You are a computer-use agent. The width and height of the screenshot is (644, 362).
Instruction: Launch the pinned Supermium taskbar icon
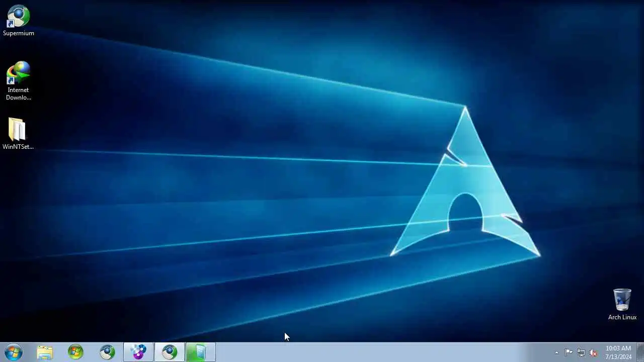107,352
